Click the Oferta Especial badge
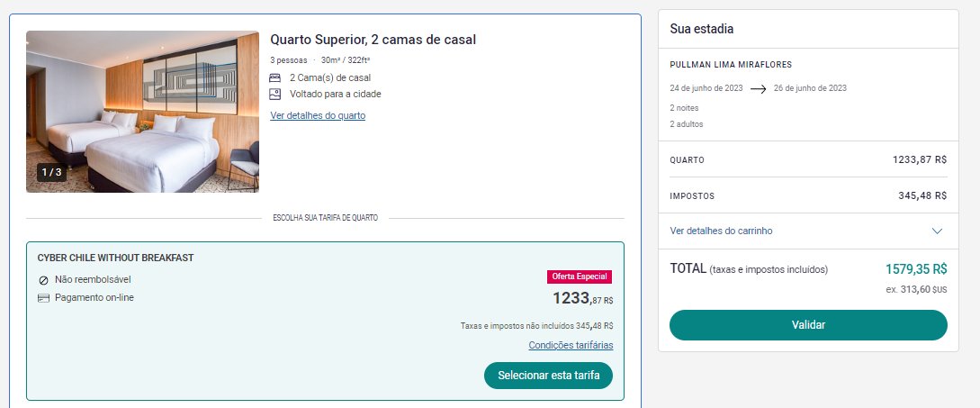The height and width of the screenshot is (408, 980). click(x=580, y=277)
